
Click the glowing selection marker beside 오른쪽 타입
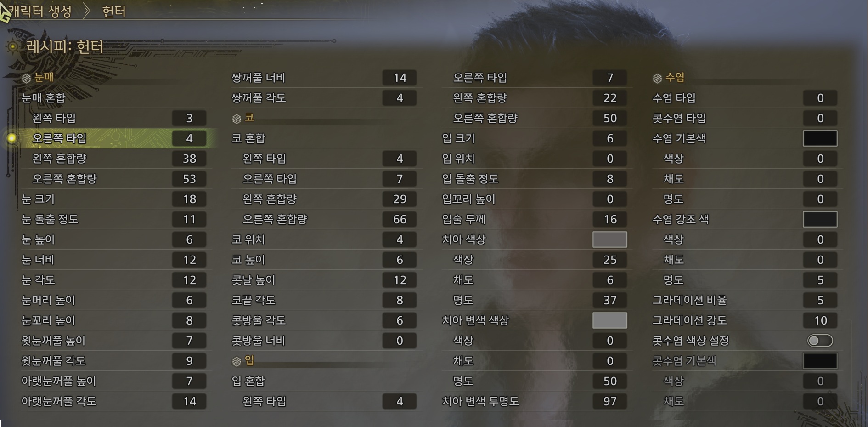(x=12, y=138)
